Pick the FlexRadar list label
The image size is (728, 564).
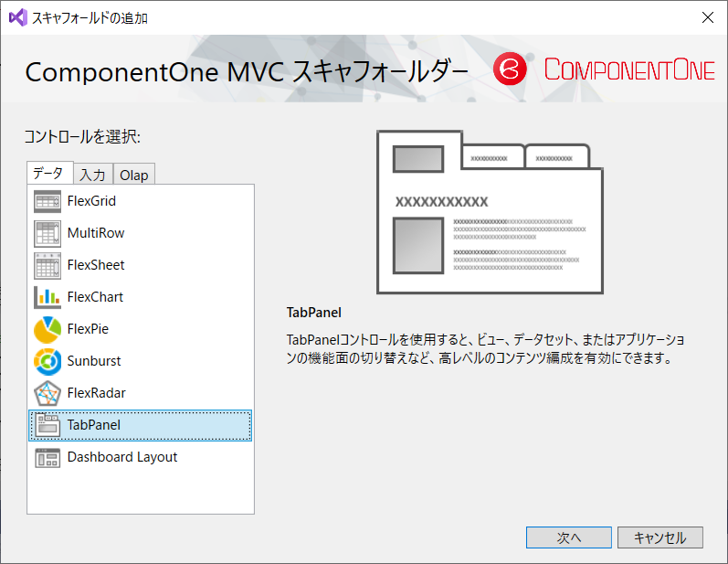97,393
